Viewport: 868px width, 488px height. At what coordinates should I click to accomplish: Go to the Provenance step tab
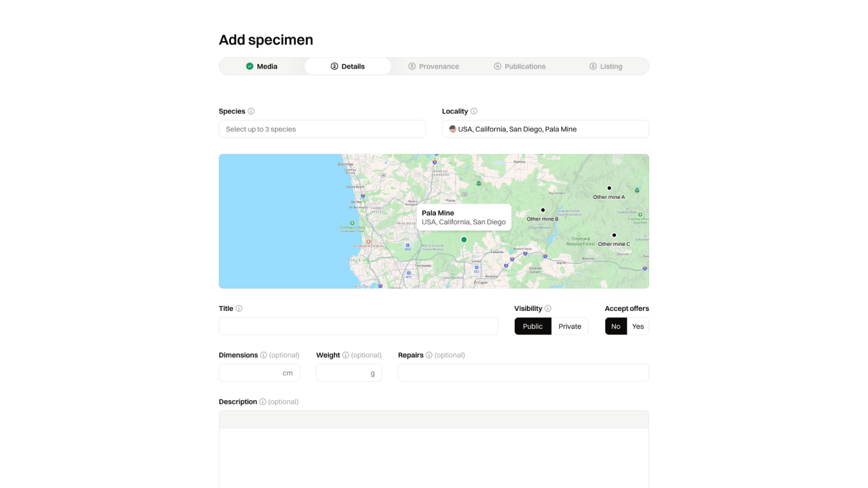[x=433, y=66]
